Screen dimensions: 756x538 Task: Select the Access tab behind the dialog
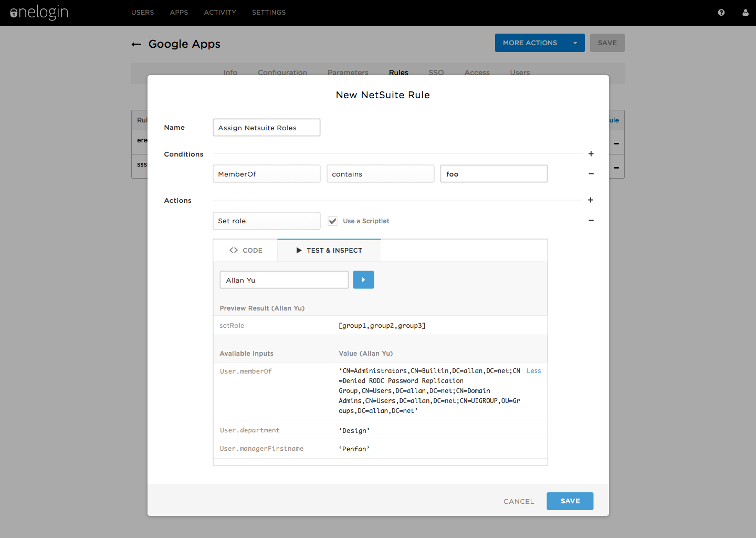[x=477, y=73]
